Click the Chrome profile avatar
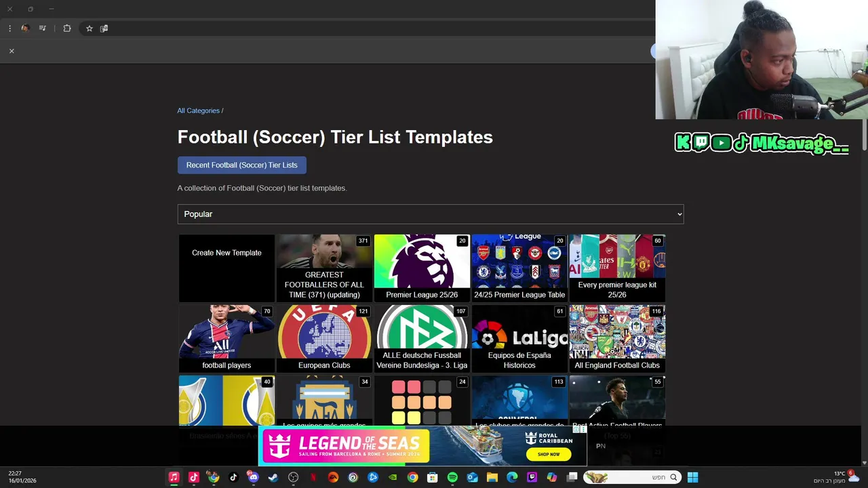Image resolution: width=868 pixels, height=488 pixels. 25,28
